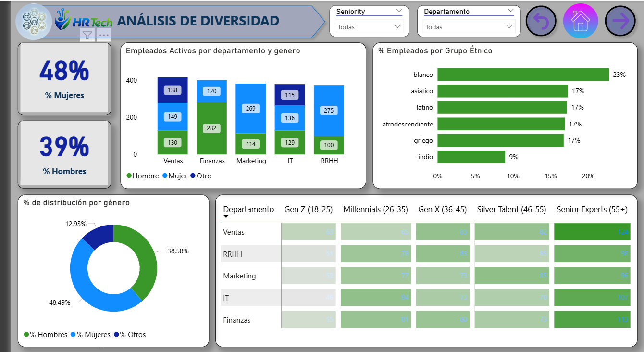Screen dimensions: 644x352
Task: Select the Mujer legend entry
Action: tap(174, 176)
